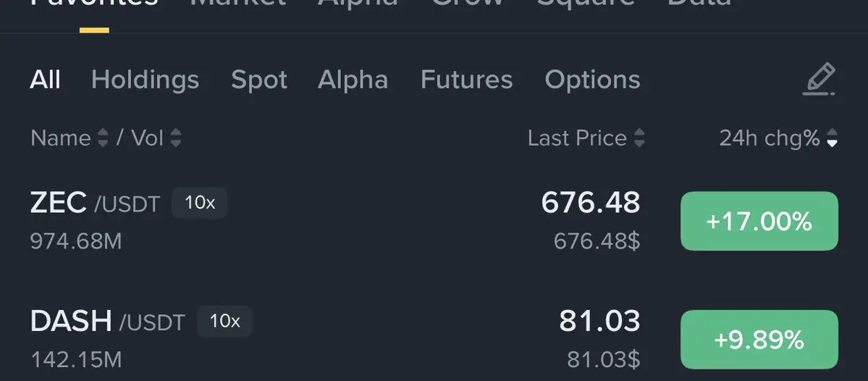Viewport: 868px width, 381px height.
Task: Tap the 10x badge beside ZEC/USDT
Action: click(199, 203)
